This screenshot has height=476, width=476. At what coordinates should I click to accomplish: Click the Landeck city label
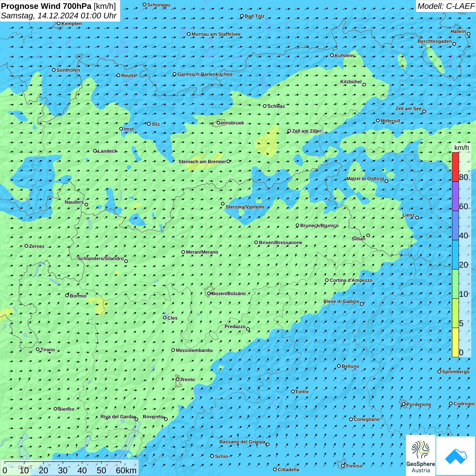coord(107,151)
